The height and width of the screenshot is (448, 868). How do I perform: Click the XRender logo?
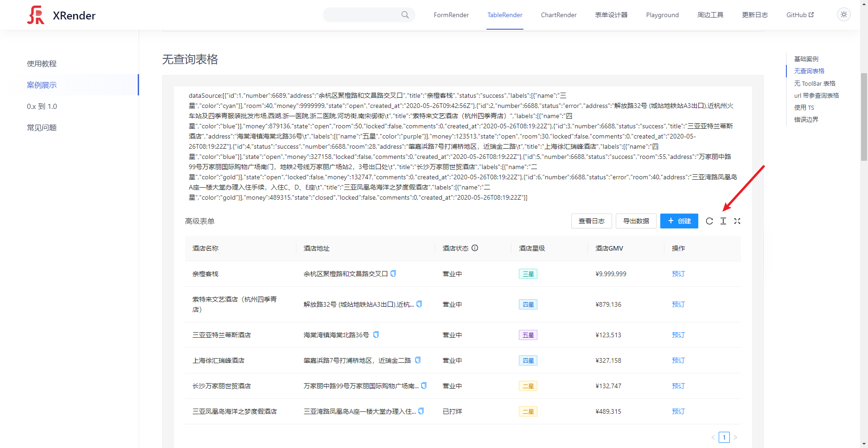36,15
